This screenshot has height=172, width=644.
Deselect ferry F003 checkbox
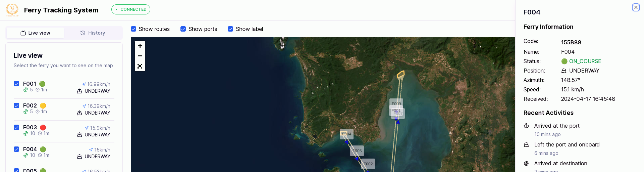pyautogui.click(x=16, y=127)
